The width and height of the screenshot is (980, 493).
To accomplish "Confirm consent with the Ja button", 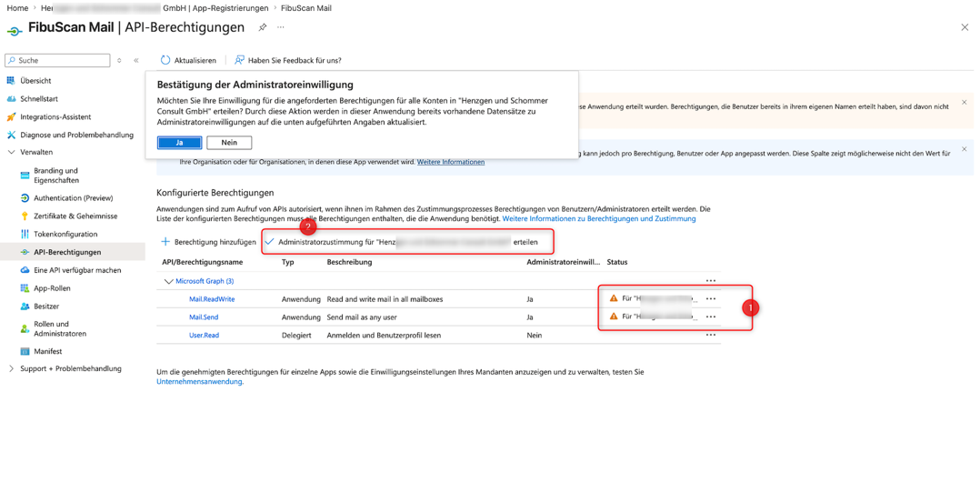I will (179, 143).
